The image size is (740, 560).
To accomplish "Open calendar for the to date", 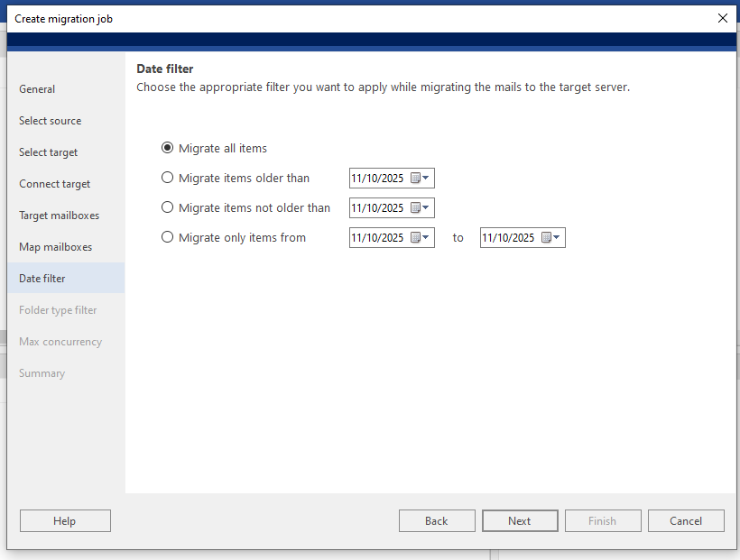I will point(551,238).
